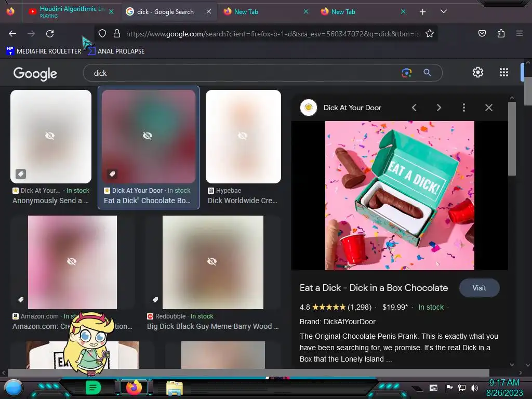Screen dimensions: 532x399
Task: Focus the Firefox address bar URL
Action: pyautogui.click(x=273, y=34)
